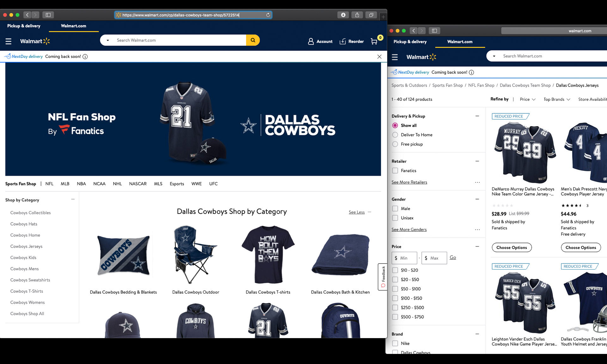The width and height of the screenshot is (607, 364).
Task: Toggle sidebar in the right Safari window
Action: pos(434,31)
